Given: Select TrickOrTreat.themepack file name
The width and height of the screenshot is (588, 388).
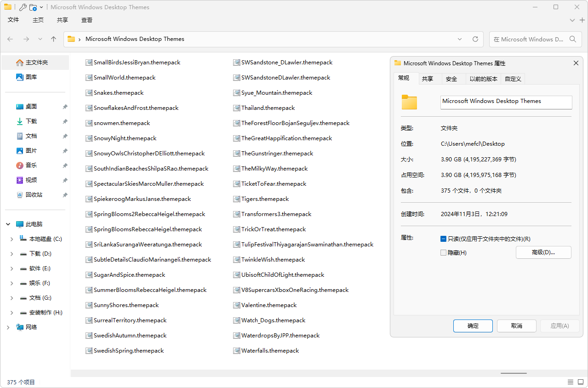Looking at the screenshot, I should (x=274, y=229).
